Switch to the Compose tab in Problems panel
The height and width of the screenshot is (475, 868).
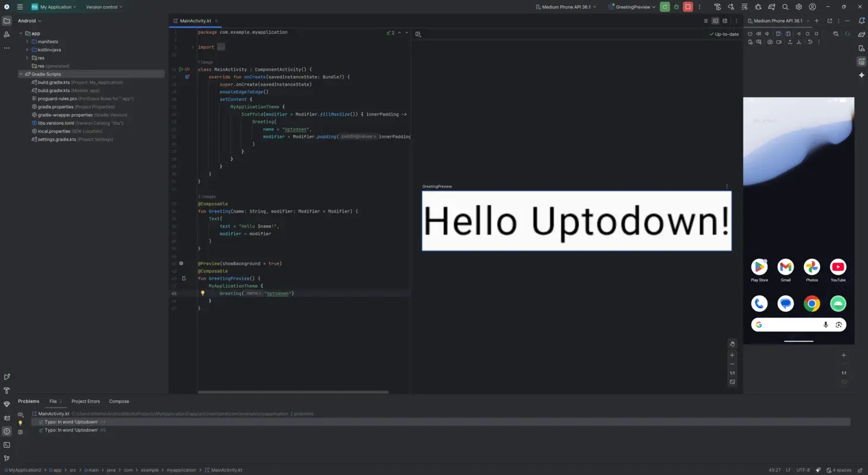click(x=119, y=401)
